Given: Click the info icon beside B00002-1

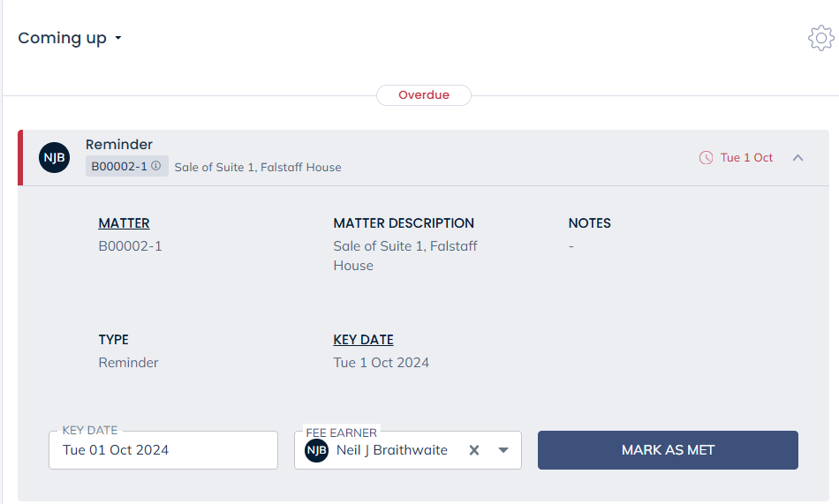Looking at the screenshot, I should point(155,166).
